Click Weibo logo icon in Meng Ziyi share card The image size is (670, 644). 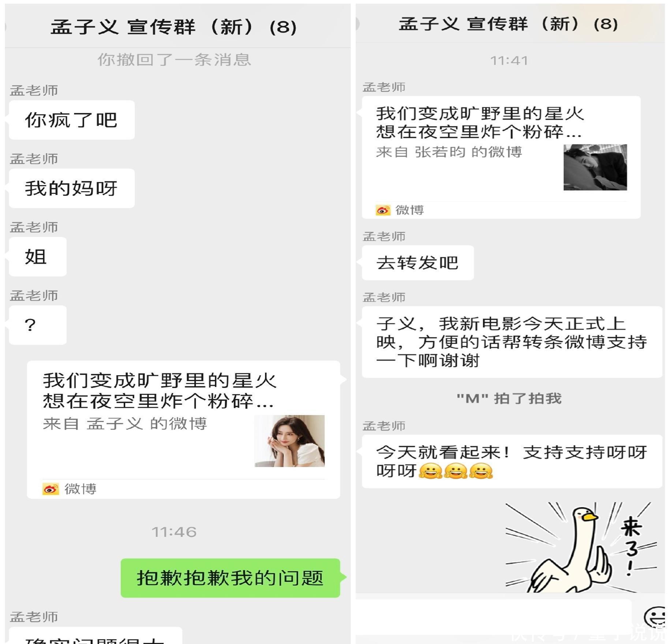[x=50, y=489]
